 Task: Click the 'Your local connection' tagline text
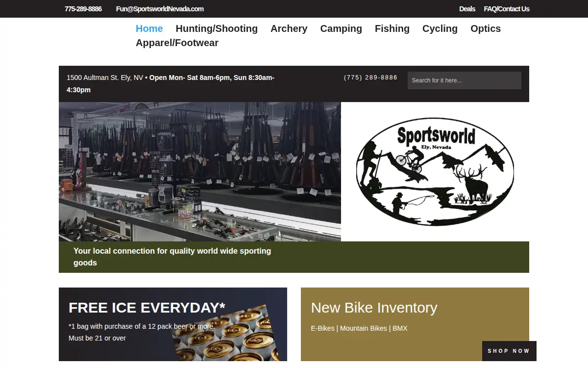(172, 257)
